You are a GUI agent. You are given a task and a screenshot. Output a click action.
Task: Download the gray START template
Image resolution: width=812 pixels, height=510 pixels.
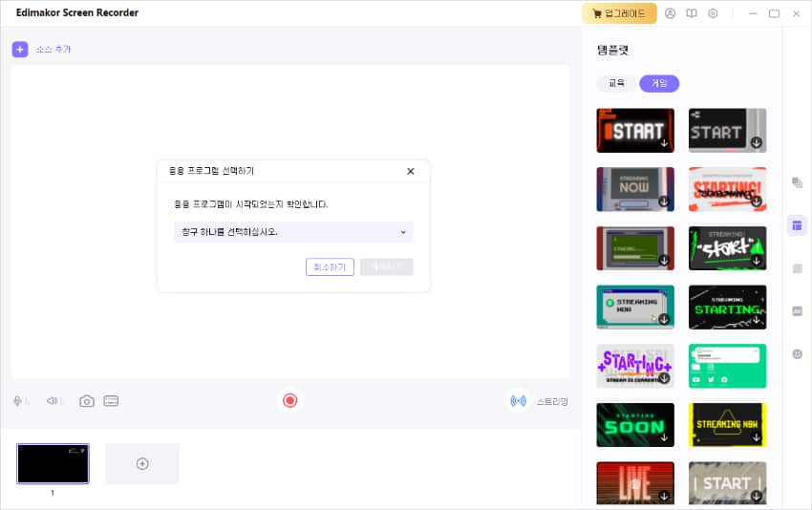pos(757,143)
